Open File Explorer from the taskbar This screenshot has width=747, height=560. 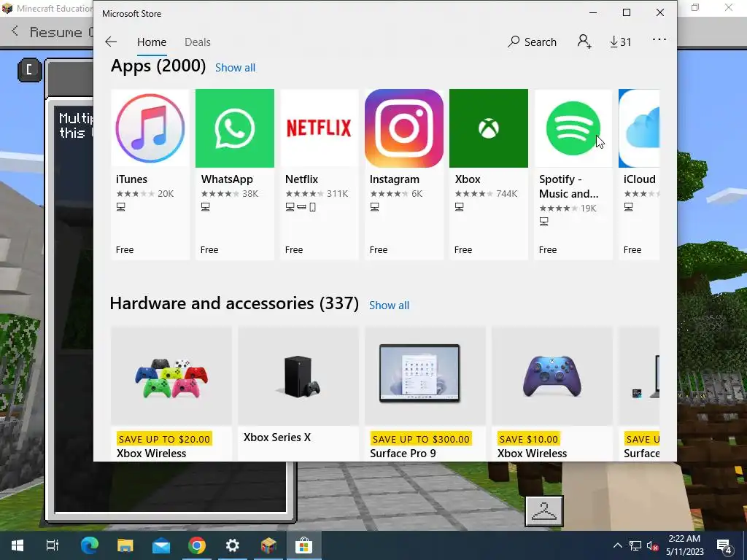point(125,545)
